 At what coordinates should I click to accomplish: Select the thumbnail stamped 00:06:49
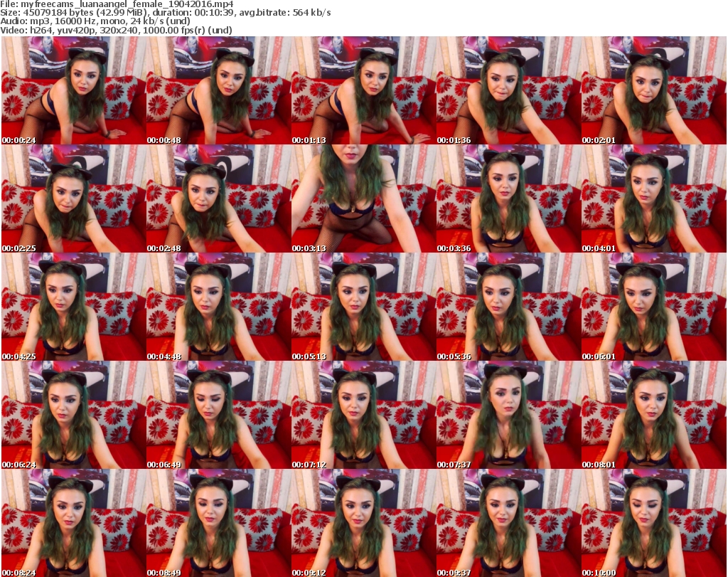coord(218,415)
